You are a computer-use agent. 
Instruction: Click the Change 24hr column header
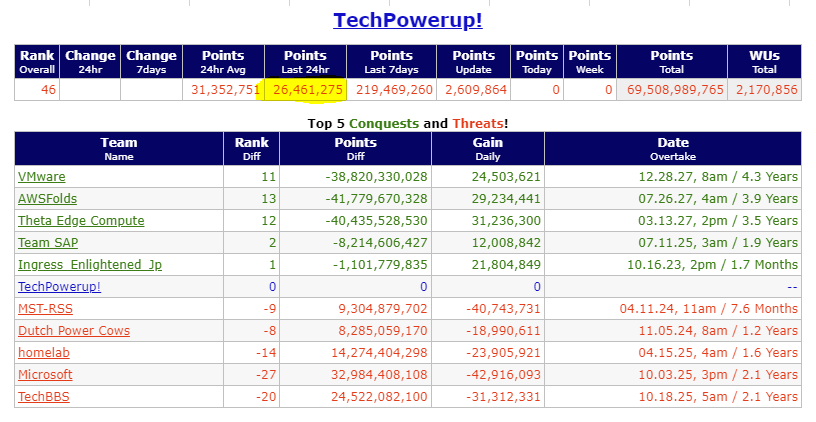point(90,62)
